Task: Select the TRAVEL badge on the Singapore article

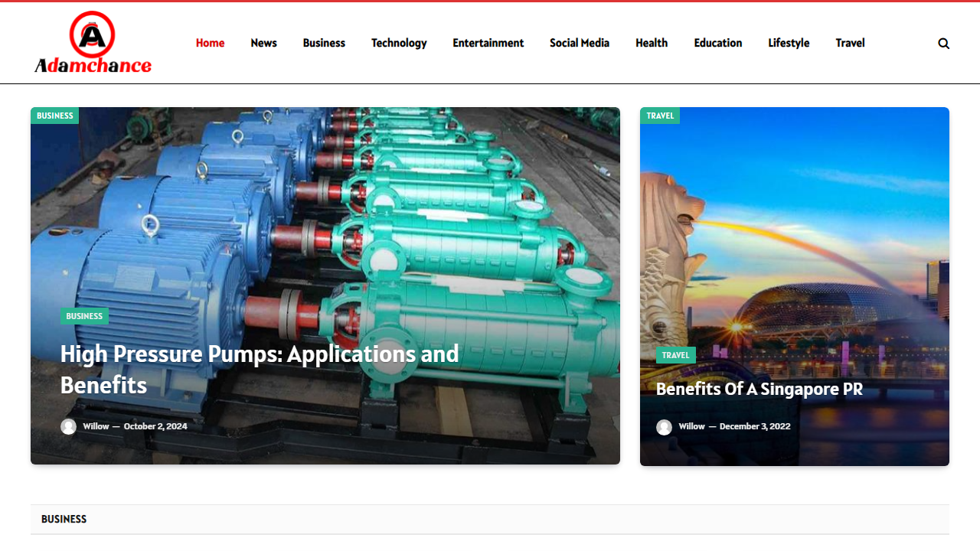Action: pos(676,355)
